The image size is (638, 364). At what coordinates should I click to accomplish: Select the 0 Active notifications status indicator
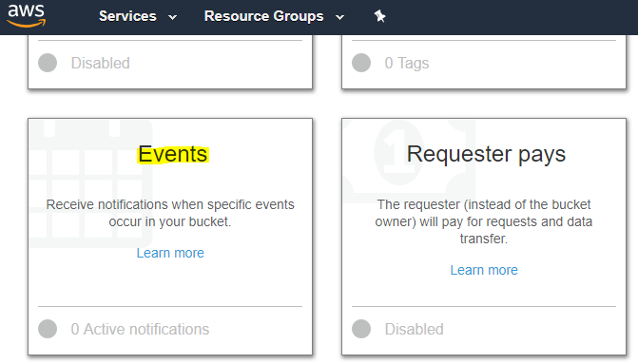(x=48, y=329)
